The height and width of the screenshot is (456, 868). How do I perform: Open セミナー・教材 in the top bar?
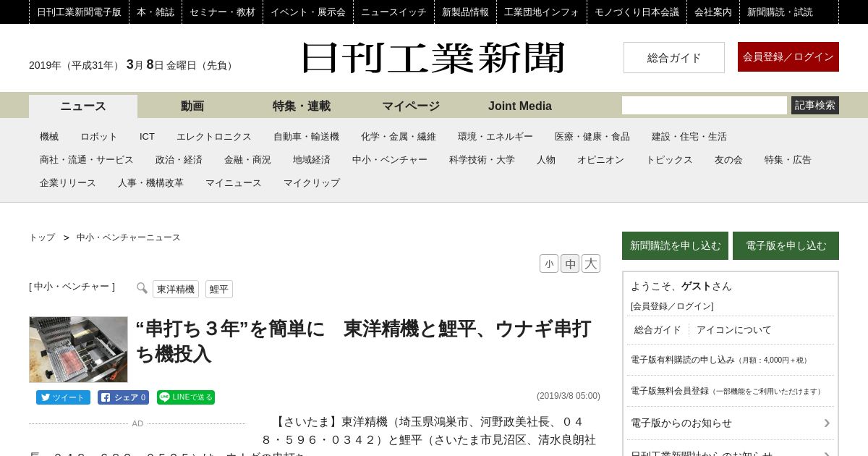pos(222,12)
